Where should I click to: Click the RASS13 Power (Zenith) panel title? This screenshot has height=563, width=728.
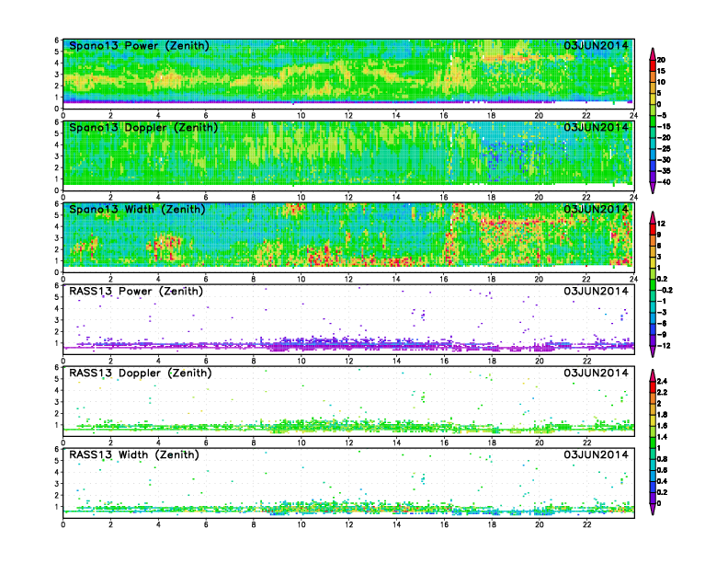pyautogui.click(x=136, y=292)
